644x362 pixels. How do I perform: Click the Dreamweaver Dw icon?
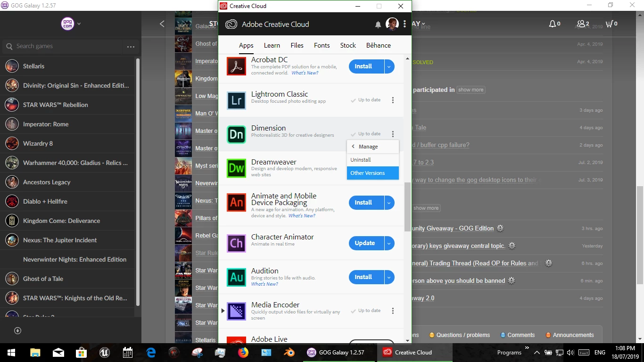click(236, 168)
